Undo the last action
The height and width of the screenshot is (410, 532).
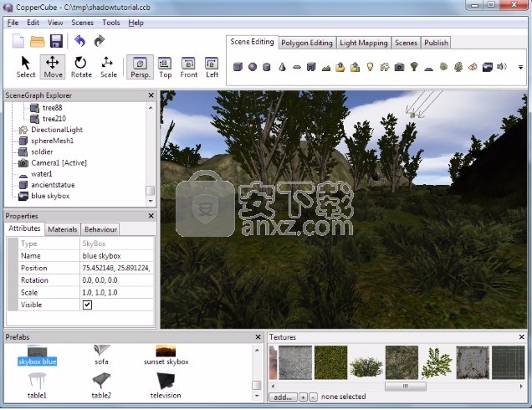coord(79,41)
